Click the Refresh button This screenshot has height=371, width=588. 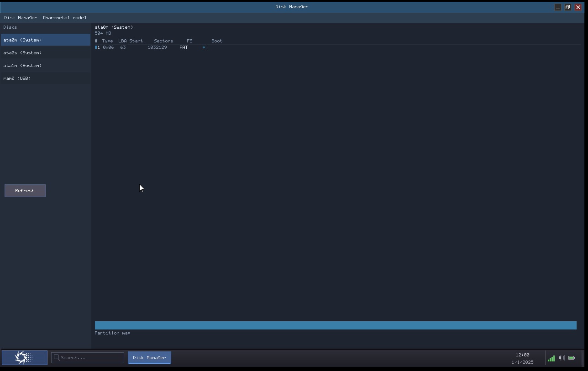click(x=25, y=191)
